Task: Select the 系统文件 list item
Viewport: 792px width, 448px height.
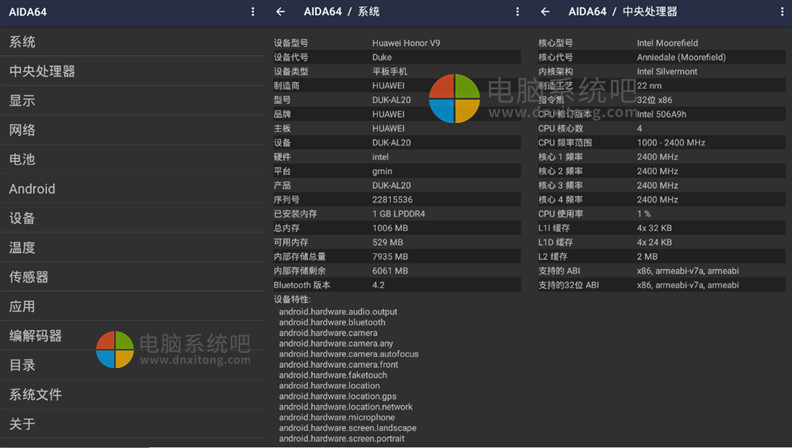Action: (132, 394)
